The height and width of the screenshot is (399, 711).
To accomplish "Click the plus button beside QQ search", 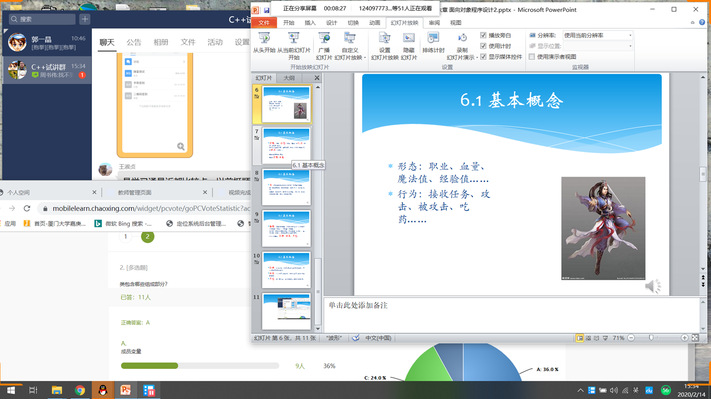I will (85, 19).
